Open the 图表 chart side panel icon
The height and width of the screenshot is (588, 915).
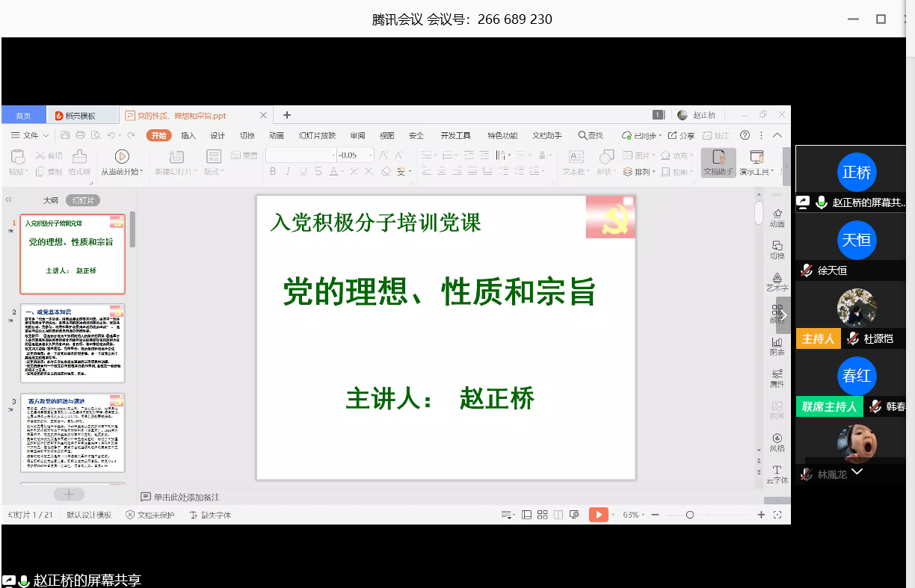point(777,342)
